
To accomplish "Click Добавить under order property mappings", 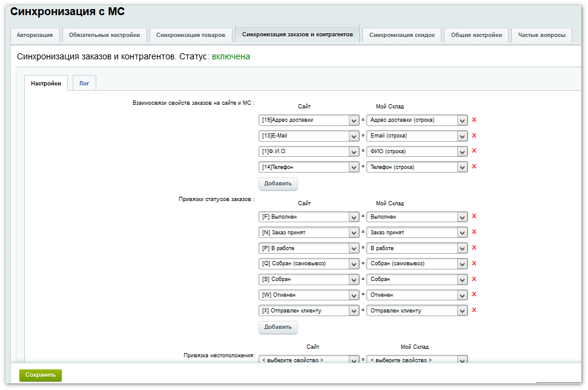I will [x=278, y=183].
